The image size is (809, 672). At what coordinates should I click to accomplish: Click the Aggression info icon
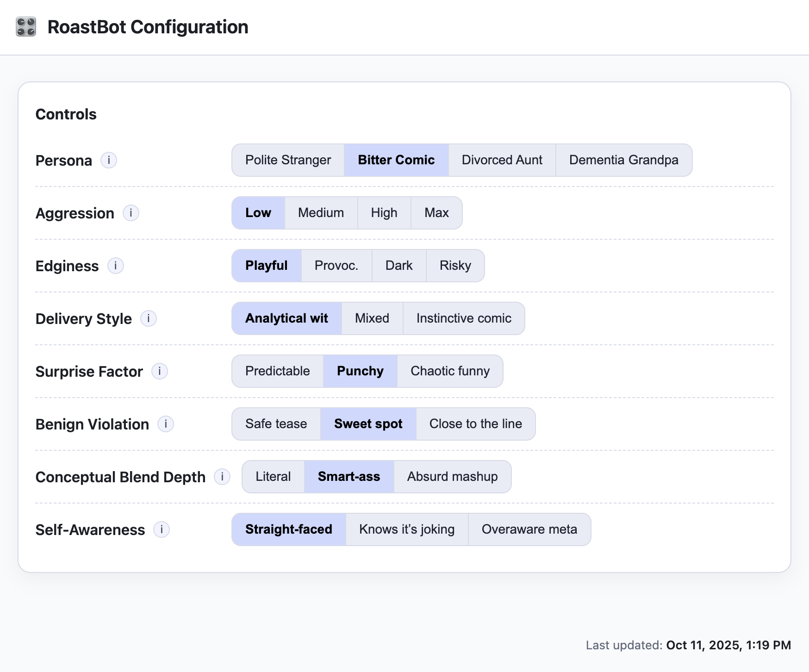131,213
